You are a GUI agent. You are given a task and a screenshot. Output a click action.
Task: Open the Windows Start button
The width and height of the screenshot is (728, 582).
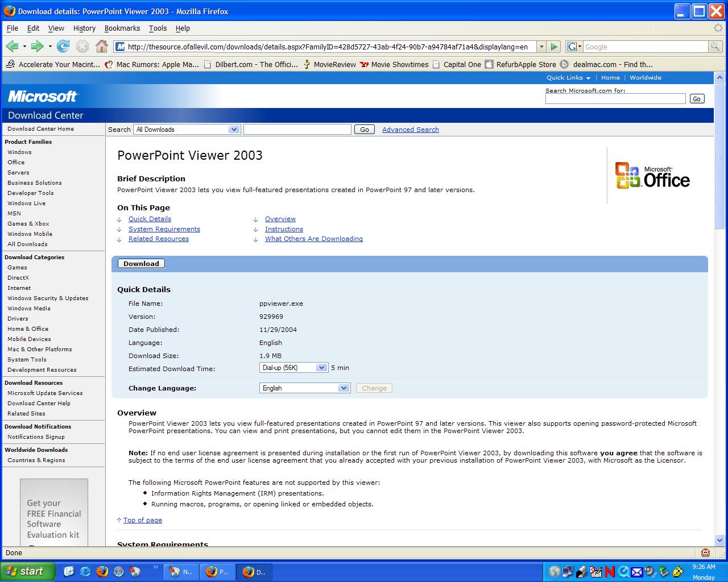[27, 571]
